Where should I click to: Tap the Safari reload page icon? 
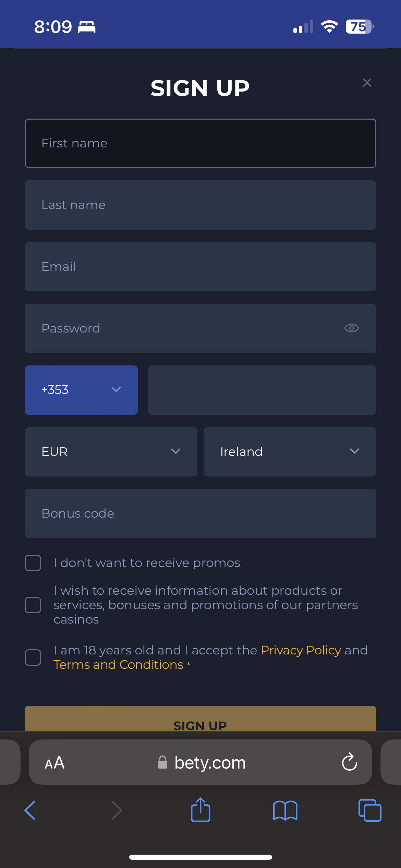tap(349, 762)
